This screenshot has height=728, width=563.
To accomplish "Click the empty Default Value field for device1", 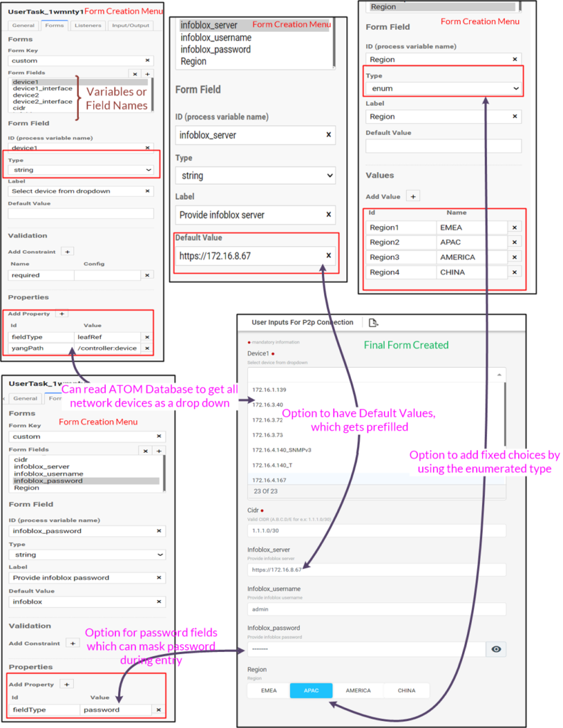I will tap(81, 213).
